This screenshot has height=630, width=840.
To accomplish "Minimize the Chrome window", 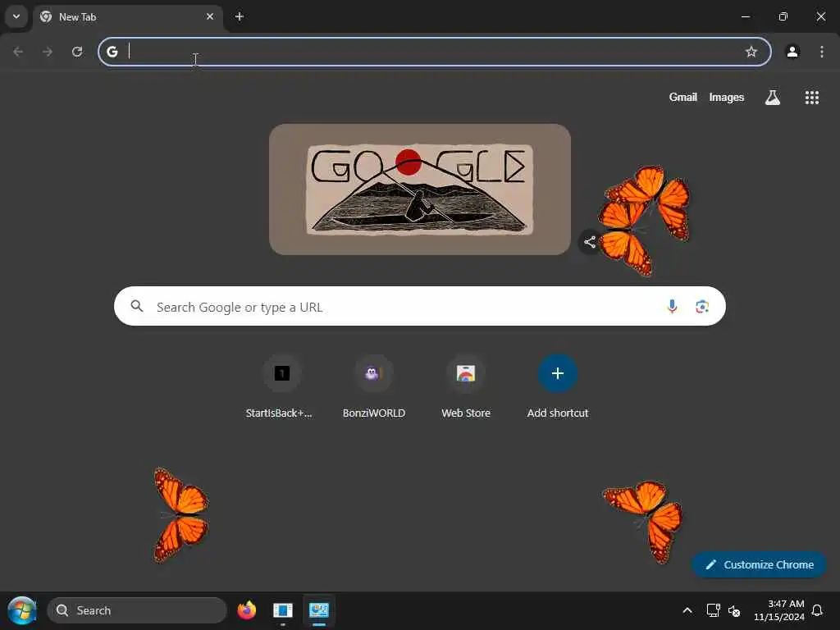I will coord(745,16).
